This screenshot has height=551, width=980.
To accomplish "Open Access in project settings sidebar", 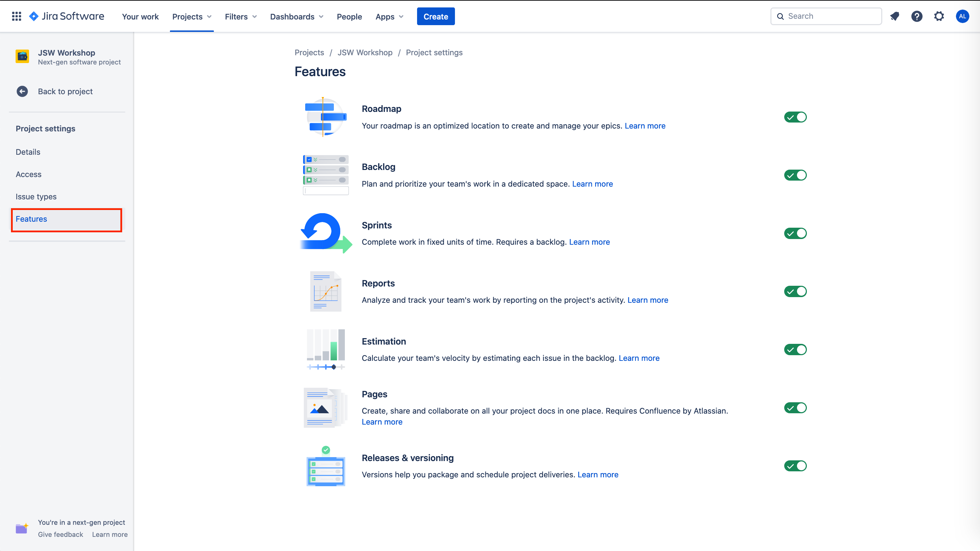I will click(x=67, y=174).
